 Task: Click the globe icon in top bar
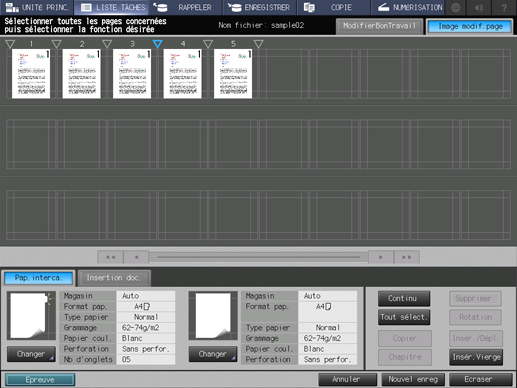pos(456,7)
